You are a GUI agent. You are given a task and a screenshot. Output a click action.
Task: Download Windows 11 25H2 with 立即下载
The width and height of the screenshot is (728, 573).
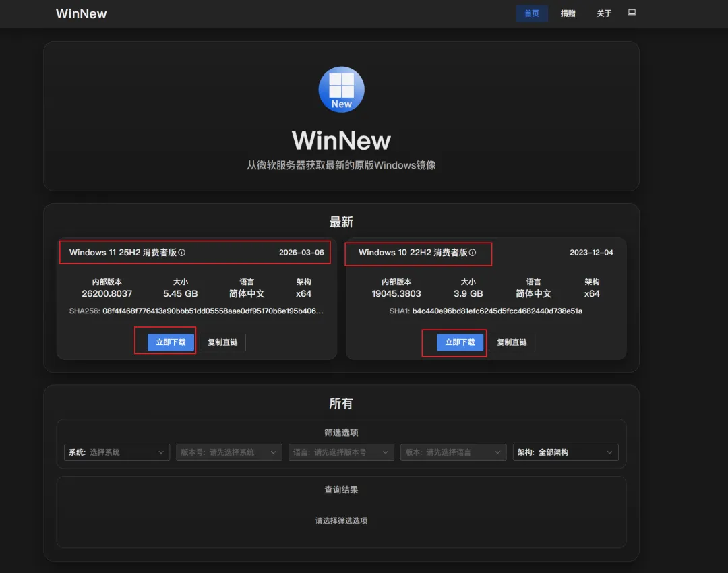(x=171, y=342)
